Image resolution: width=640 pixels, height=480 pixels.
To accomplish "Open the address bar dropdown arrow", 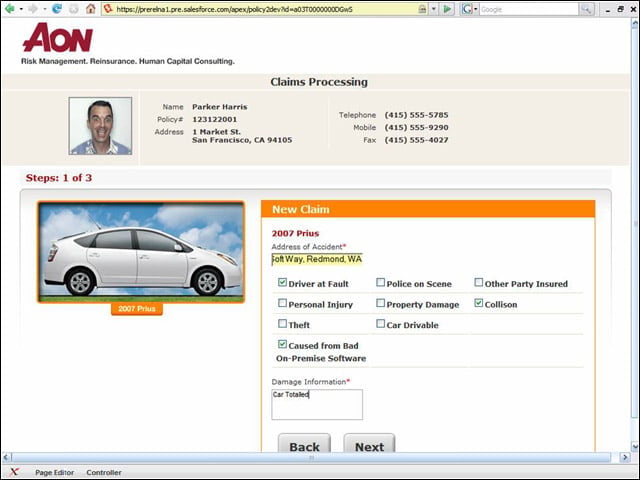I will tap(433, 9).
